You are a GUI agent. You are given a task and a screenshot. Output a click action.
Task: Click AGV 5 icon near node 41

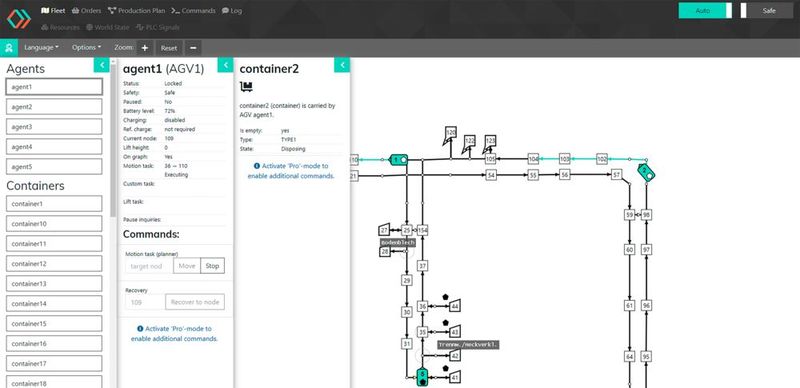422,377
